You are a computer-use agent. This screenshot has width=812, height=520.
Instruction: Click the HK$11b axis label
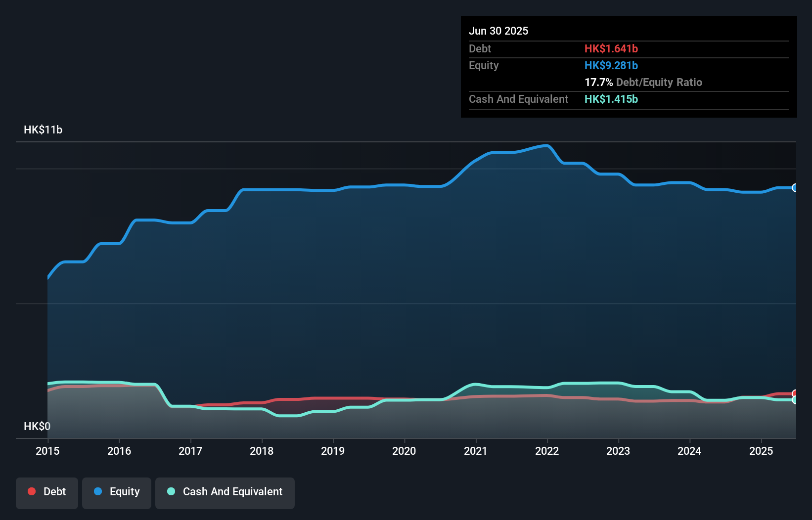[x=43, y=130]
